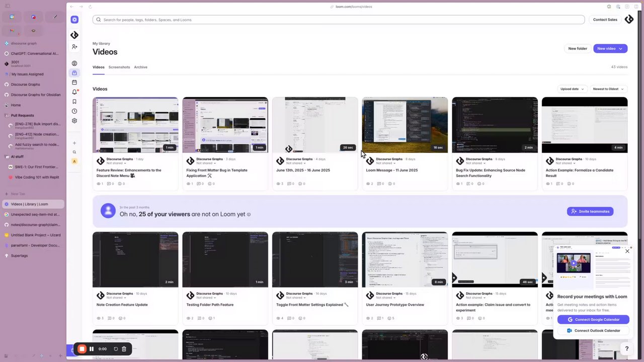Expand the New video dropdown button
The image size is (644, 362).
coord(621,49)
